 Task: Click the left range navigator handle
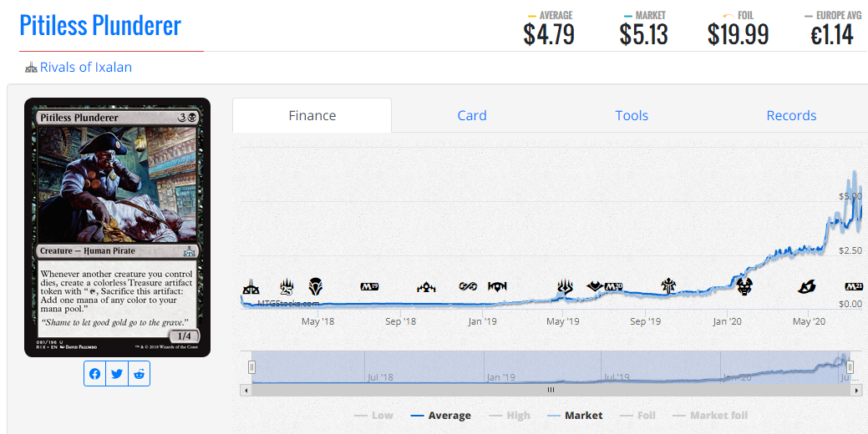(x=251, y=366)
